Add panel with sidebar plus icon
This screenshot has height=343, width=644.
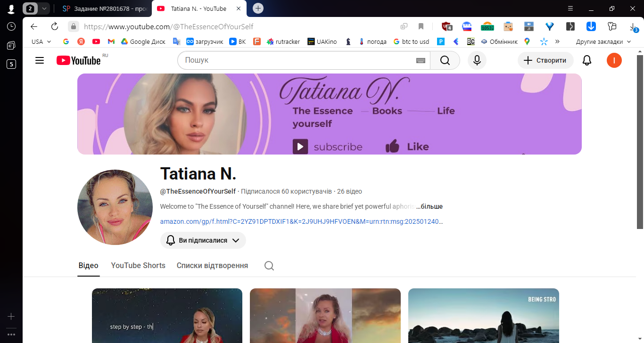click(x=11, y=317)
